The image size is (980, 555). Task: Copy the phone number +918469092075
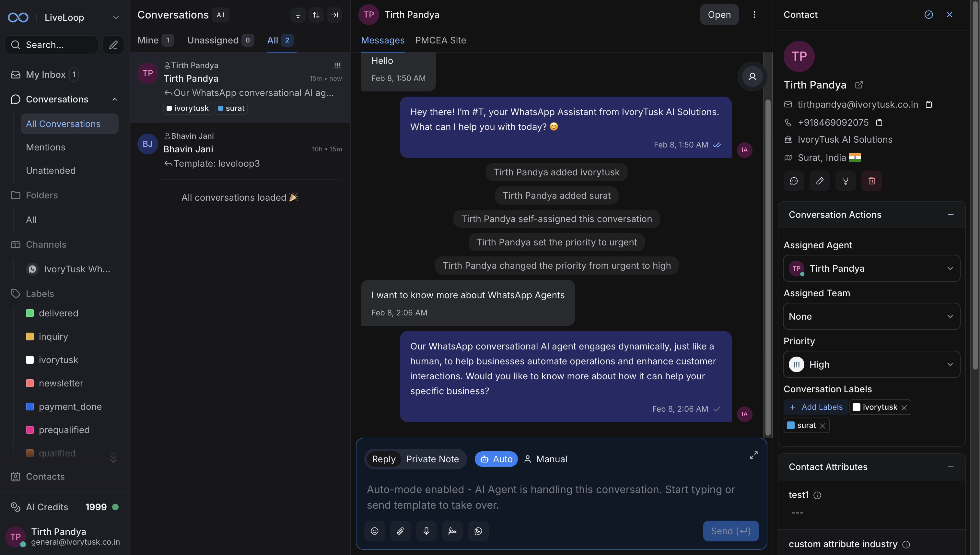(x=879, y=122)
